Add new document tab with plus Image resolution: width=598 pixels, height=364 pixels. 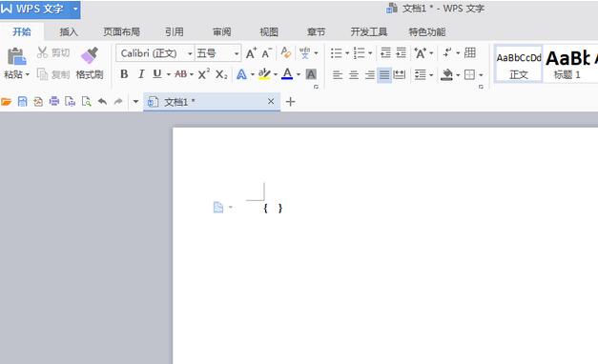290,102
